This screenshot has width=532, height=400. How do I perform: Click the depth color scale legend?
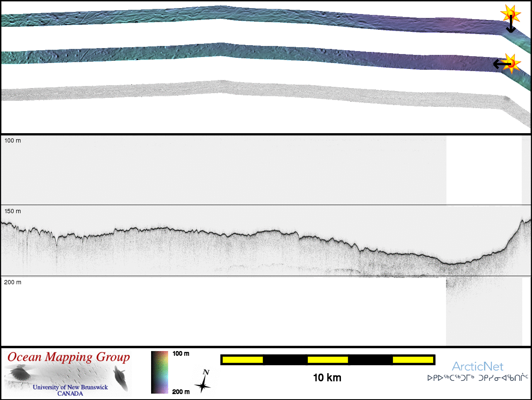click(x=160, y=372)
